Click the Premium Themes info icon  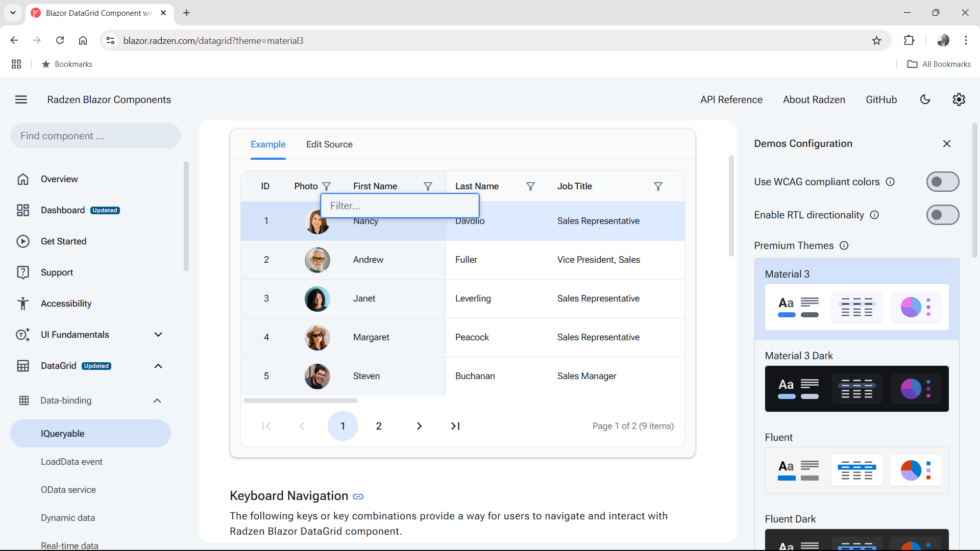tap(844, 245)
